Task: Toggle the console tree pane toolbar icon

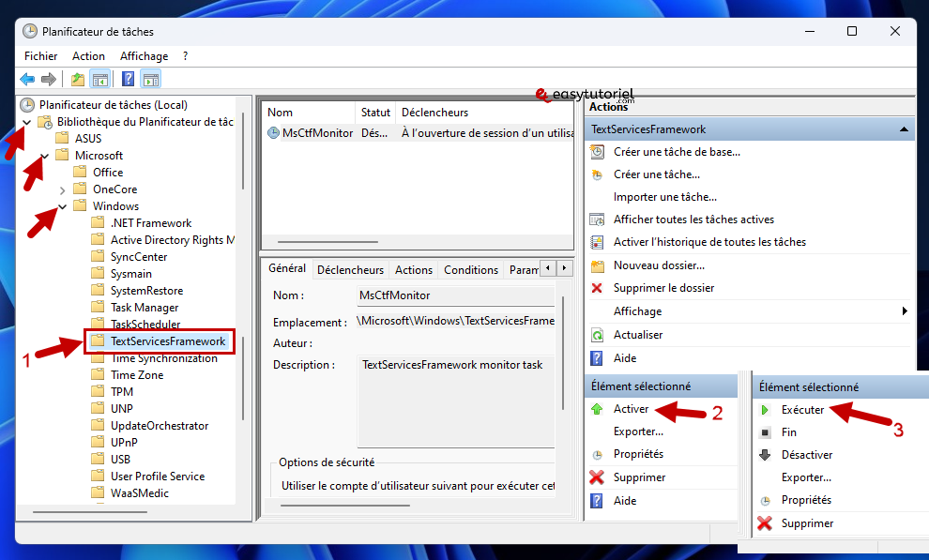Action: (100, 79)
